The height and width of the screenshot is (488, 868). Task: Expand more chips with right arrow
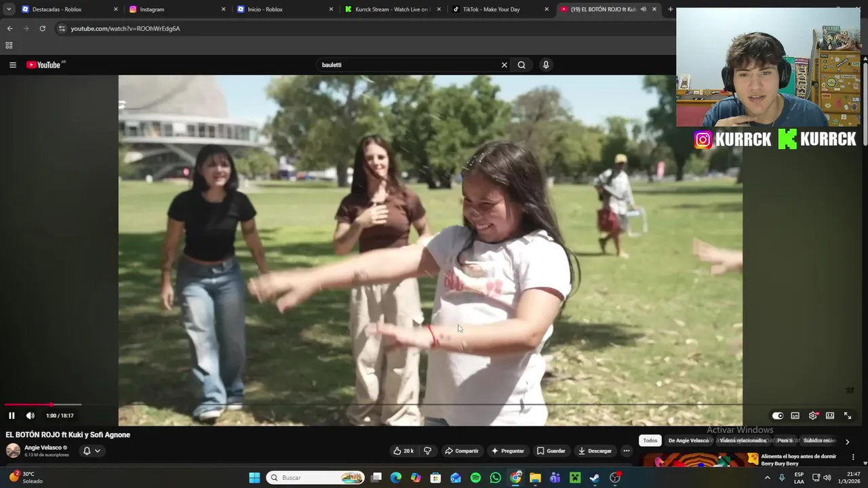tap(847, 441)
